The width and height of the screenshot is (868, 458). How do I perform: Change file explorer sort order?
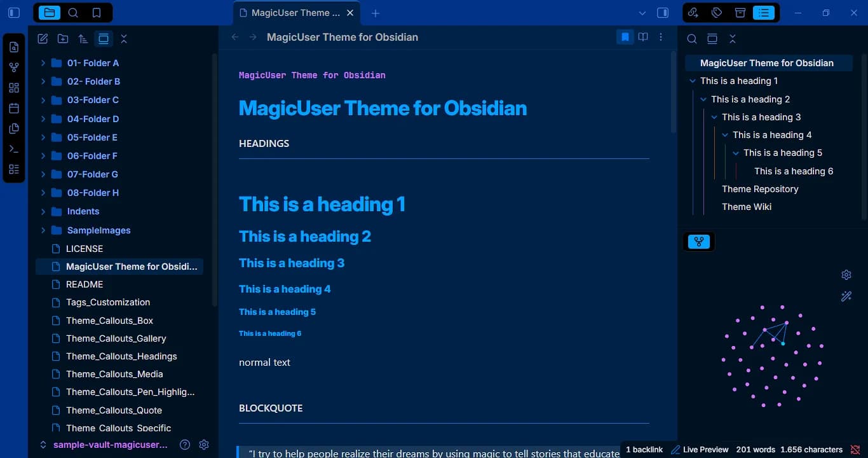83,39
